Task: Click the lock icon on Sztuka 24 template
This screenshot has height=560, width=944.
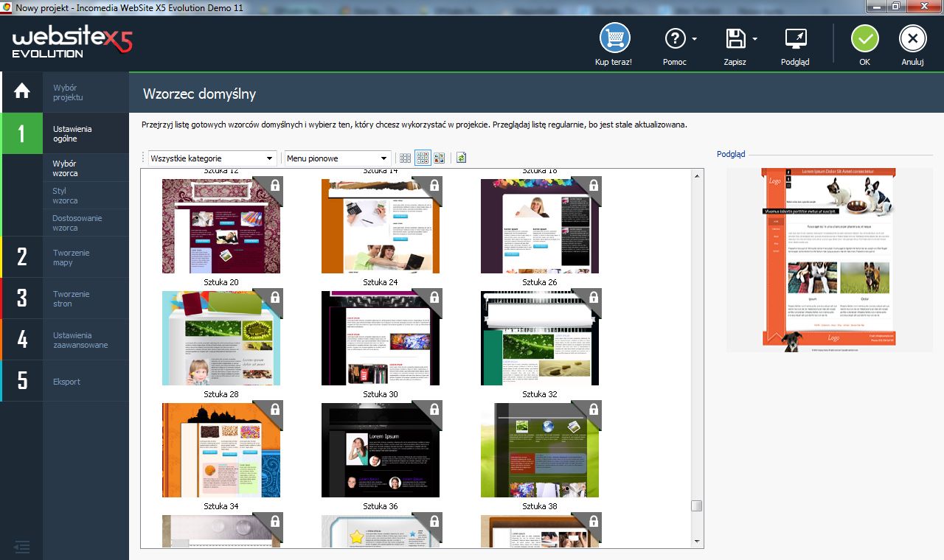Action: pyautogui.click(x=434, y=297)
